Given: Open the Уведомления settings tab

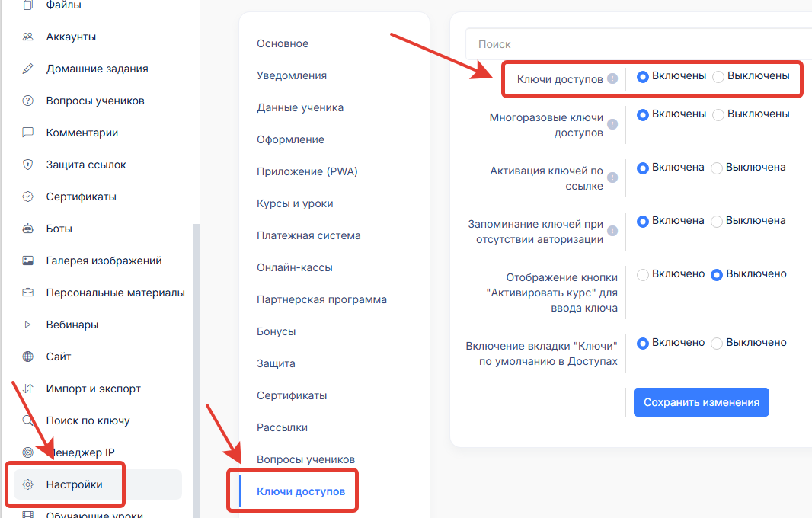Looking at the screenshot, I should pos(292,75).
